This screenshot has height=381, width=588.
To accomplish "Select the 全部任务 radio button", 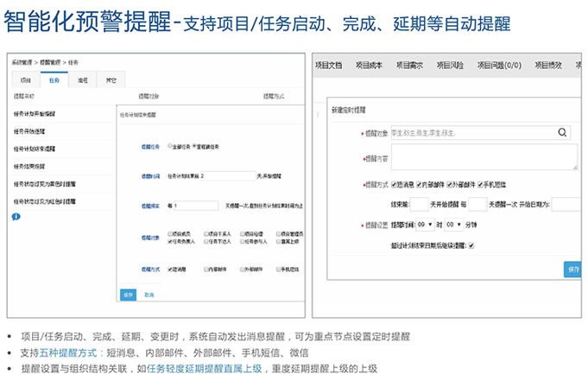I will click(x=170, y=146).
